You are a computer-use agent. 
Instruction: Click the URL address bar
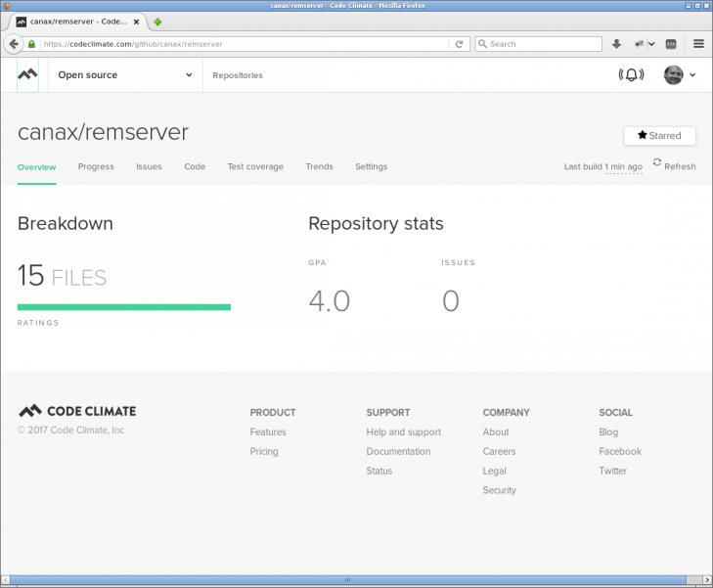pyautogui.click(x=244, y=44)
